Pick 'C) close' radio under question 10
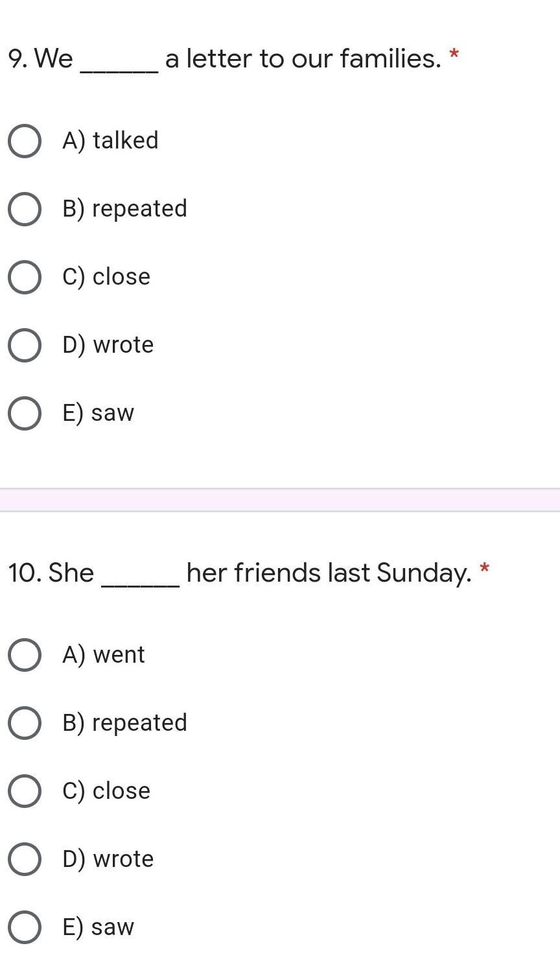 [x=25, y=791]
